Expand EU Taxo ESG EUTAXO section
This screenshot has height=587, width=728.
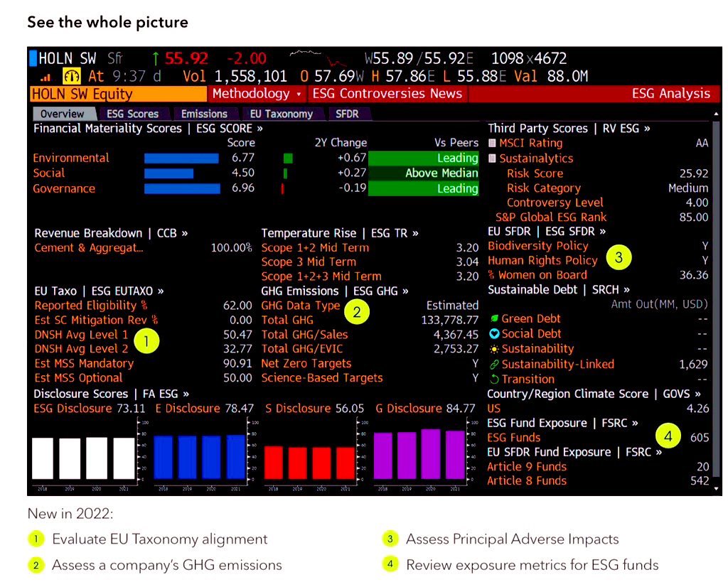(x=99, y=291)
